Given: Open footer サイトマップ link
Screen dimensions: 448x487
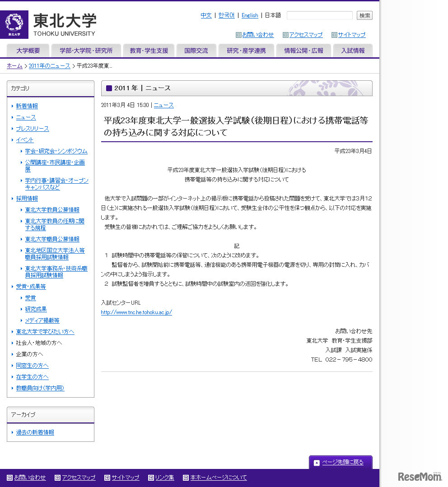Looking at the screenshot, I should coord(126,478).
